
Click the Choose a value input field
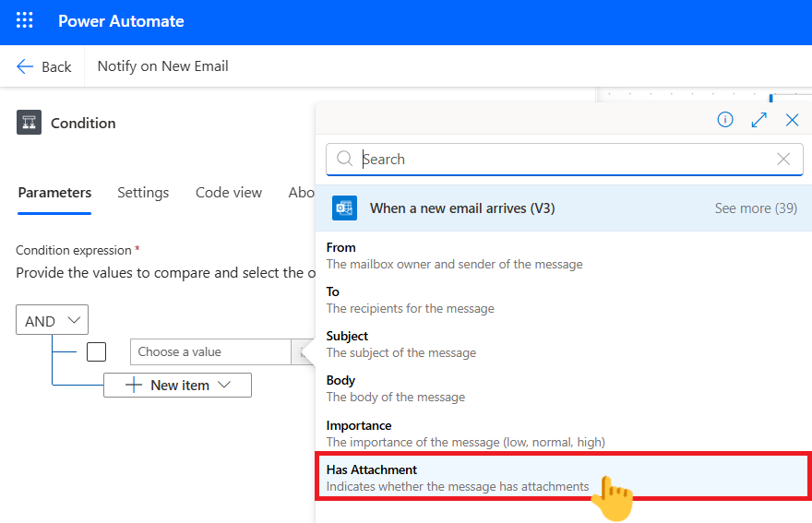[210, 351]
